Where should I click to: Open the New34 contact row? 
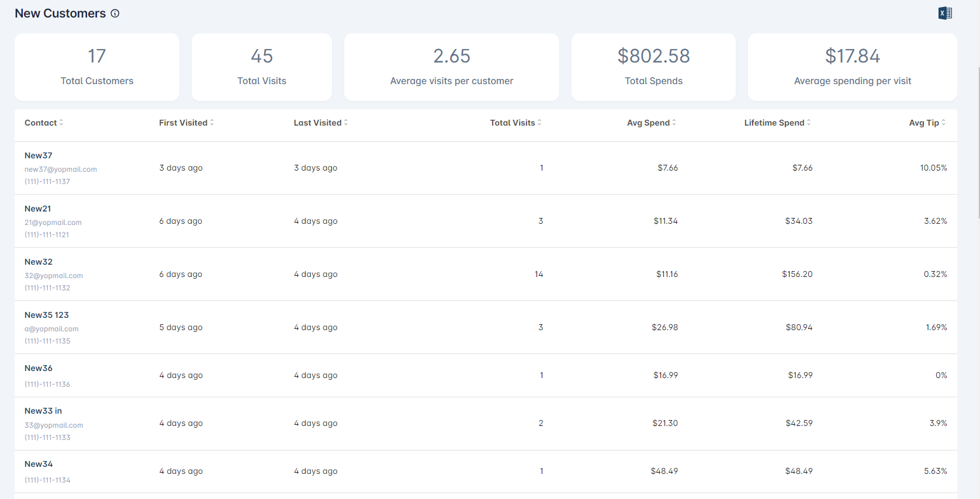[x=39, y=464]
